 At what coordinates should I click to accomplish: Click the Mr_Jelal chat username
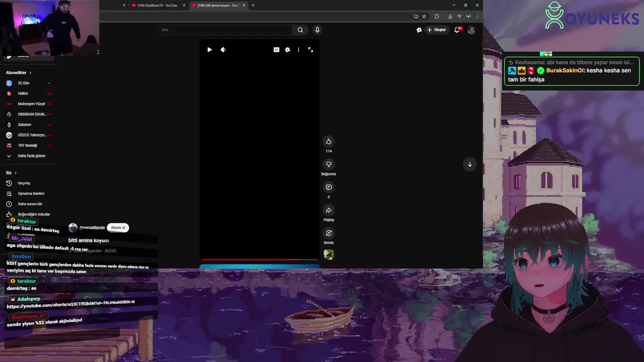pyautogui.click(x=22, y=239)
